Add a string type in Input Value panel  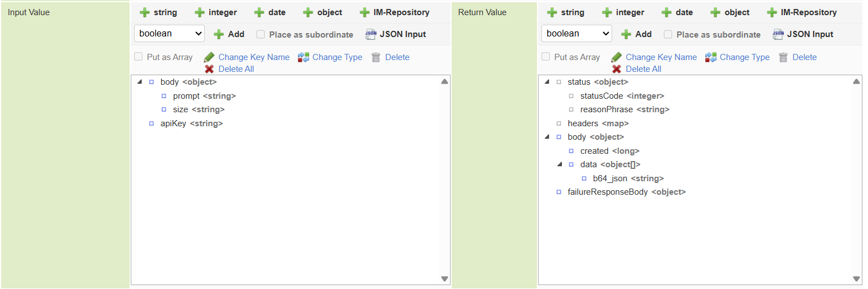pos(159,12)
